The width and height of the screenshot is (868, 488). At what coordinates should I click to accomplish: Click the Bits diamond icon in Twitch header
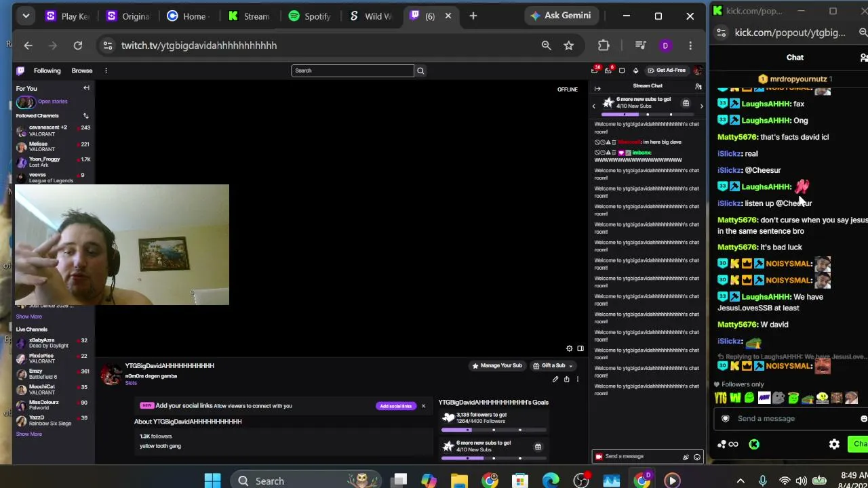coord(635,70)
